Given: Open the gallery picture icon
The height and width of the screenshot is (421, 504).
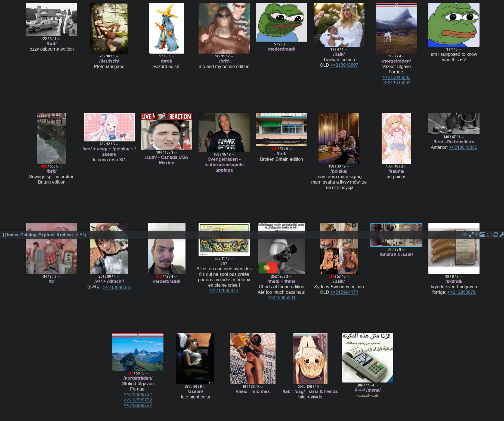Looking at the screenshot, I should 482,234.
